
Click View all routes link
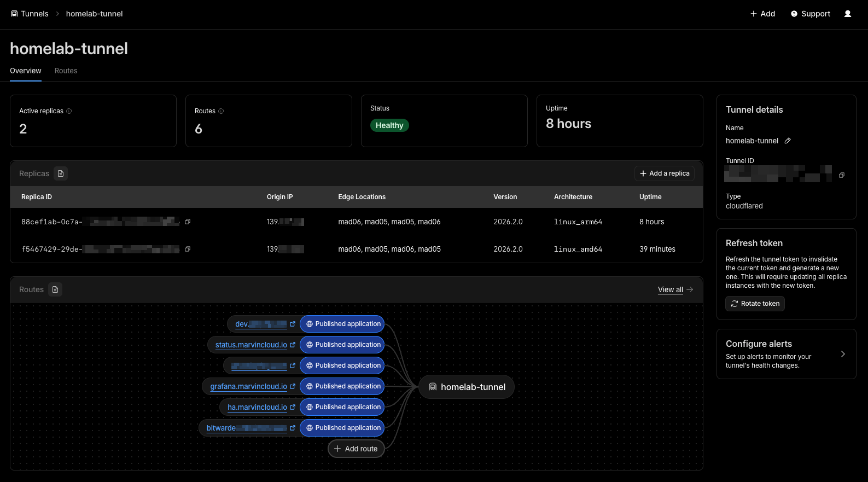(x=675, y=289)
